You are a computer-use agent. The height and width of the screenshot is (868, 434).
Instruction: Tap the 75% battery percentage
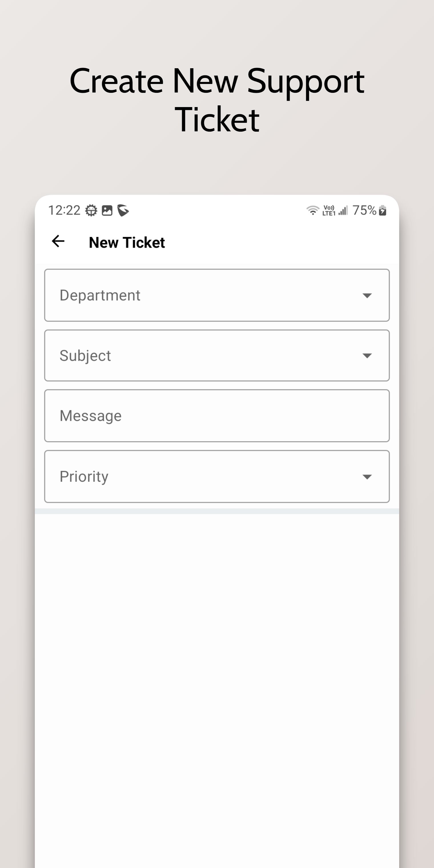tap(364, 211)
